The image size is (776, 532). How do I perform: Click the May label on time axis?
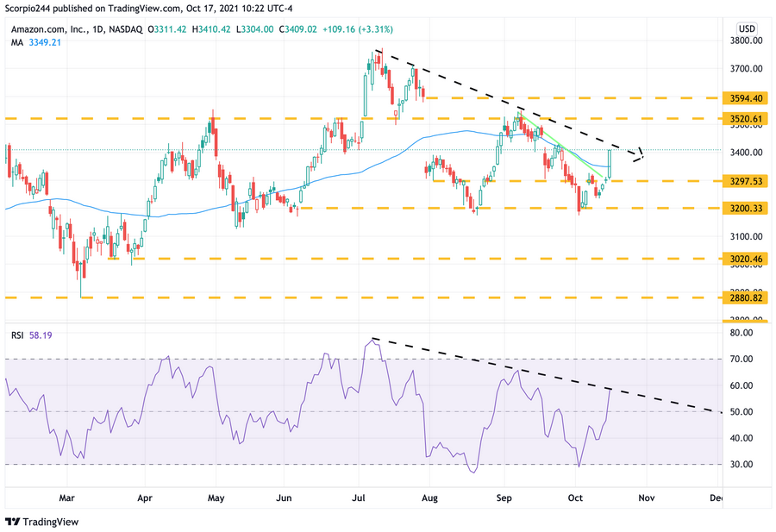(216, 498)
